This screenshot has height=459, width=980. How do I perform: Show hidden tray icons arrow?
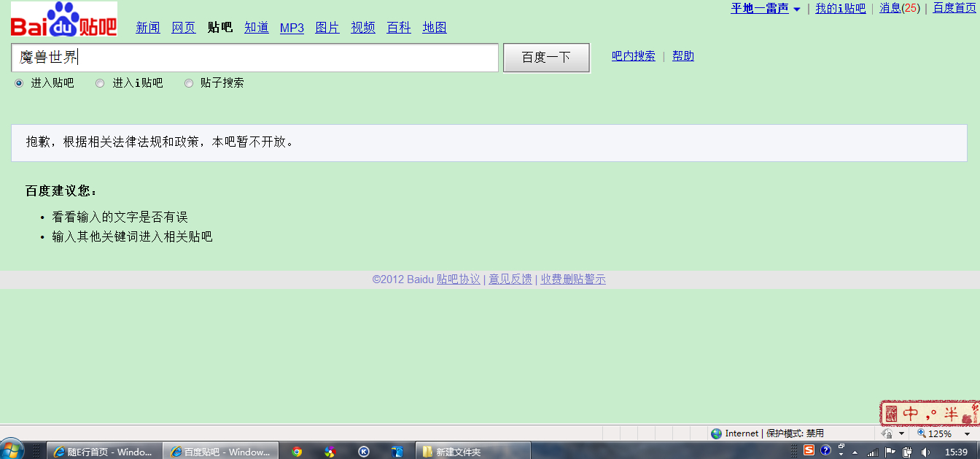coord(855,453)
